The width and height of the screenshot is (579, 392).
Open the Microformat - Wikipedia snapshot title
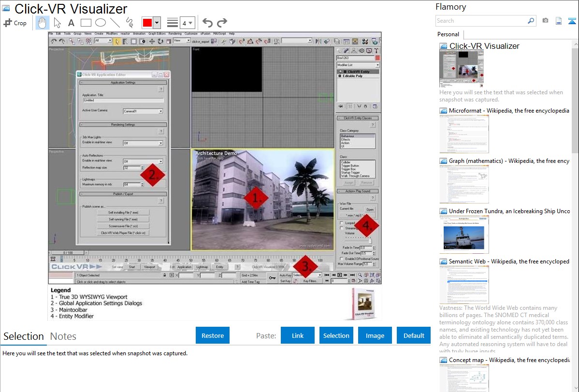tap(509, 111)
